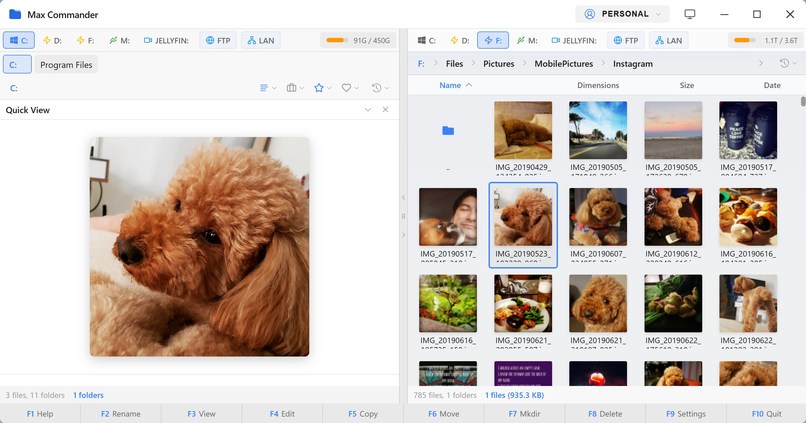
Task: Select the F: drive in right pane
Action: (x=493, y=40)
